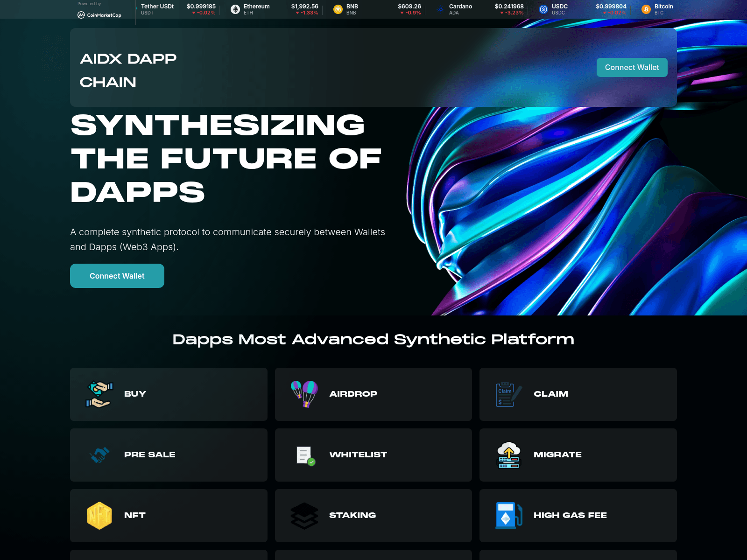Click the $609.26 BNB price

409,7
